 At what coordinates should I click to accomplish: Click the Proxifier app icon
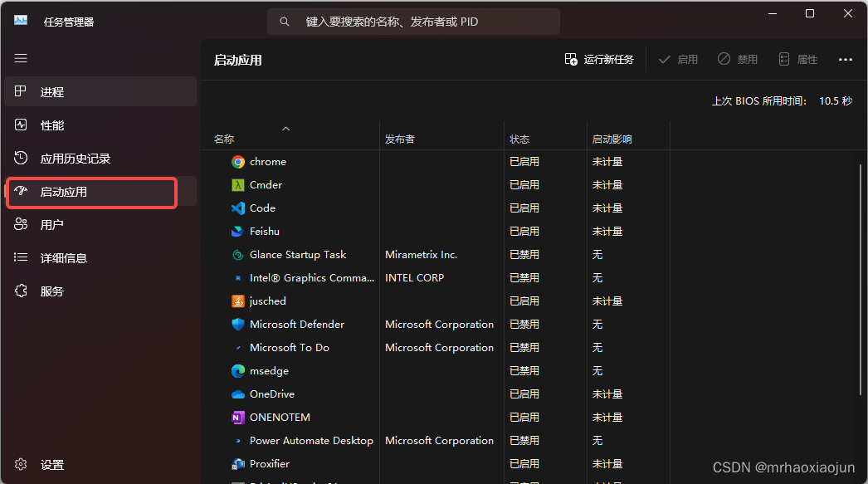point(238,464)
